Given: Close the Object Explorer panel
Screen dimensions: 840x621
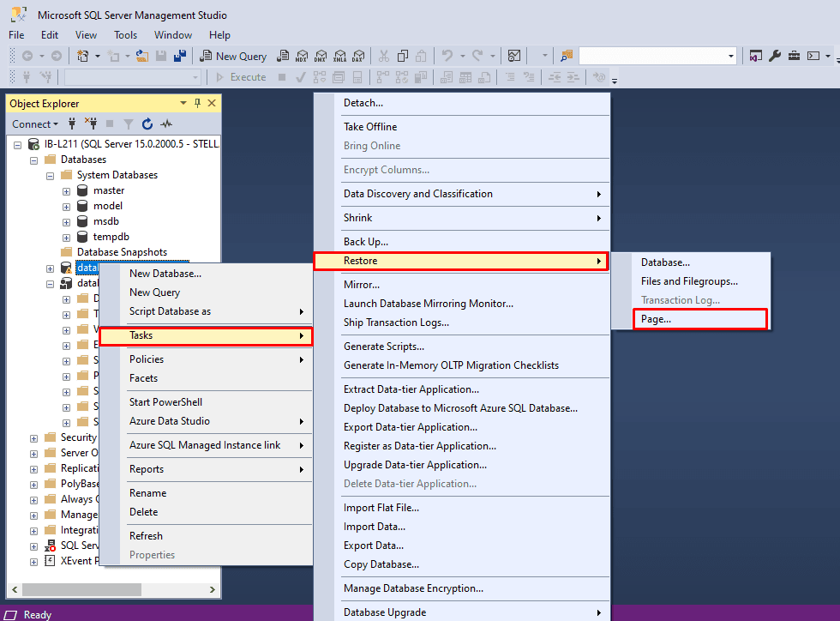Looking at the screenshot, I should [212, 103].
